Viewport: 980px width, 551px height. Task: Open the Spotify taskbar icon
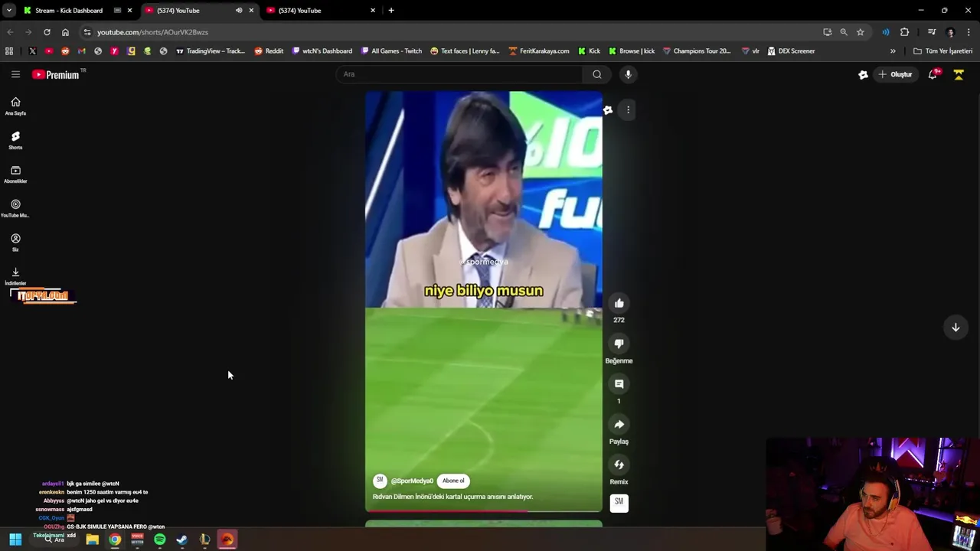click(x=159, y=540)
